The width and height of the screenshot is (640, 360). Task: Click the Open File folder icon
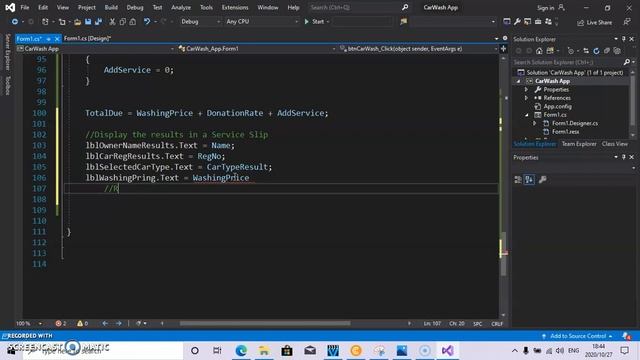point(77,22)
